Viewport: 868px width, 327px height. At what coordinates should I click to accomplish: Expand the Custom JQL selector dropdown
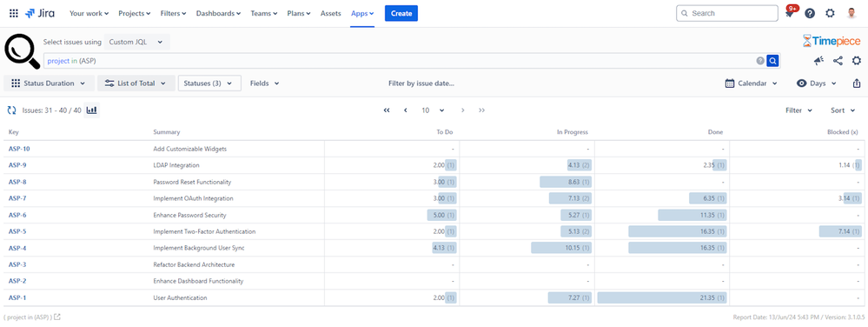pyautogui.click(x=136, y=42)
